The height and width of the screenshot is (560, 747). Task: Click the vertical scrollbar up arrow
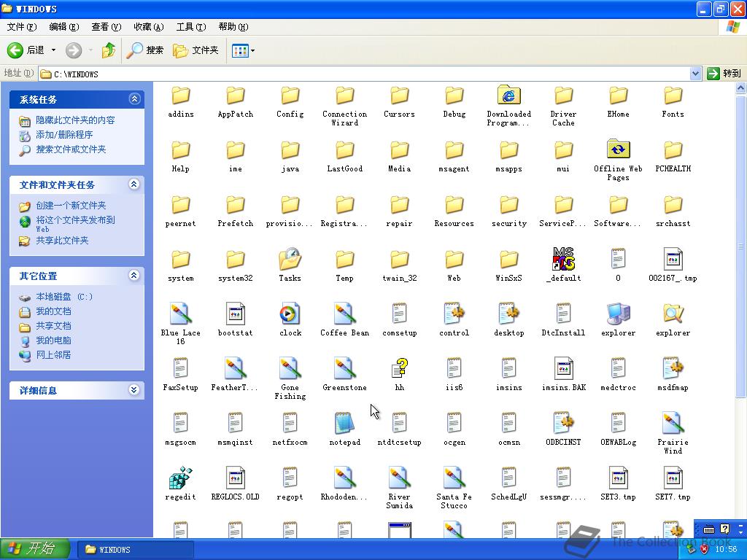(x=741, y=87)
